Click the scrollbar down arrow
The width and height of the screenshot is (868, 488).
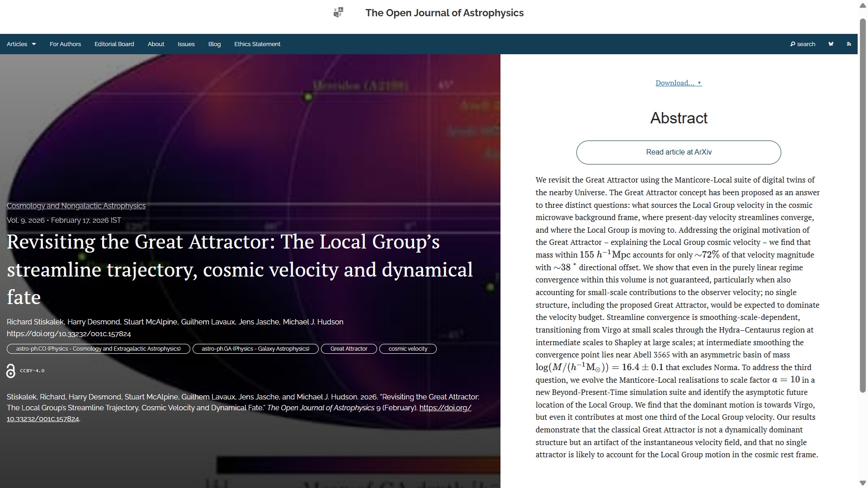(863, 483)
